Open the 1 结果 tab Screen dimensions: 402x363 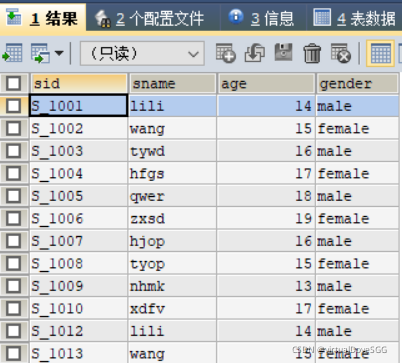click(43, 17)
